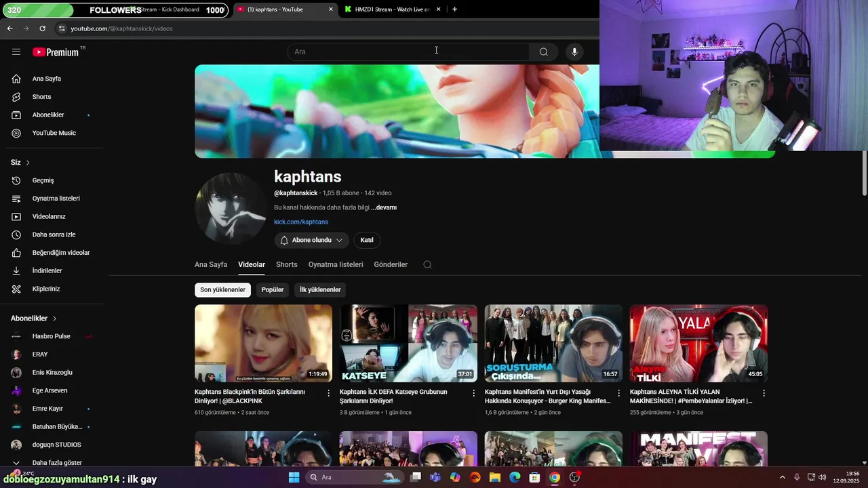Open Enis Kirazoglu subscription channel

pyautogui.click(x=52, y=373)
